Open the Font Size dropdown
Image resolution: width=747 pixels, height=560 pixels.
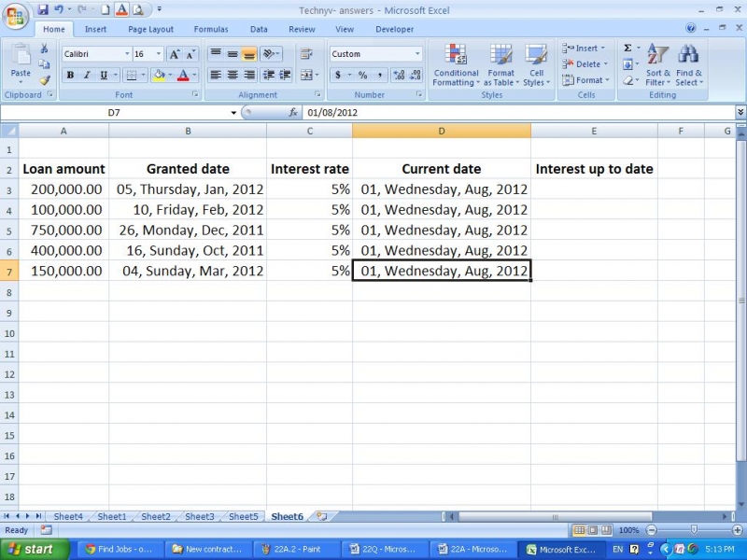[157, 54]
